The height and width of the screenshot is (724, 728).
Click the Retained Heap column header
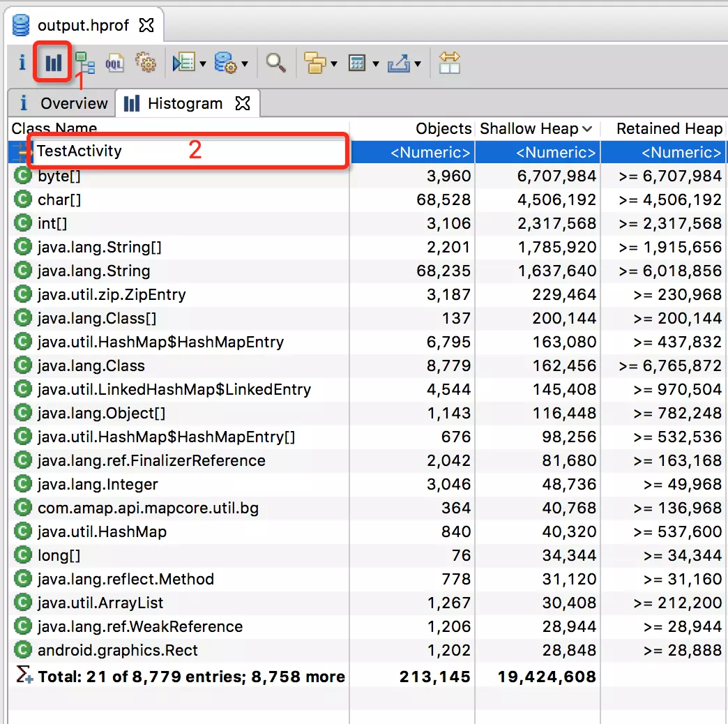pos(669,128)
